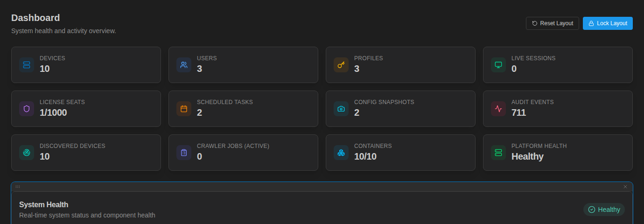Click the Audit Events activity pulse icon
The image size is (644, 224).
(x=498, y=109)
